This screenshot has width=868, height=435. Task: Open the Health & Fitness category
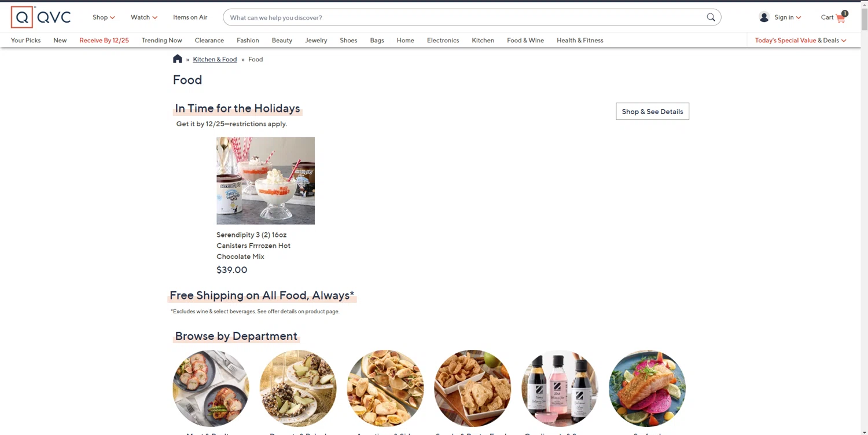[580, 41]
